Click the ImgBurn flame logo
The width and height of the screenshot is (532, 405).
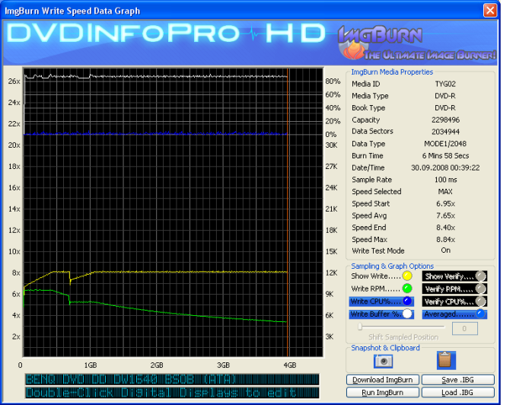click(354, 51)
